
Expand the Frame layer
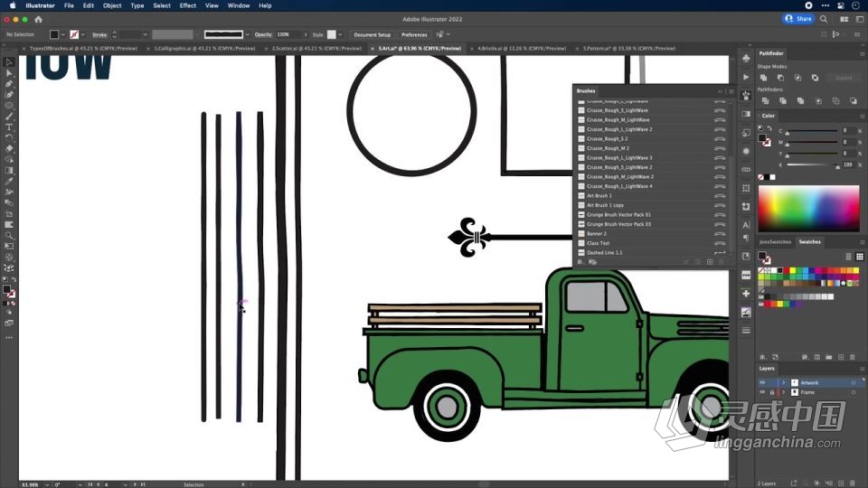click(783, 392)
